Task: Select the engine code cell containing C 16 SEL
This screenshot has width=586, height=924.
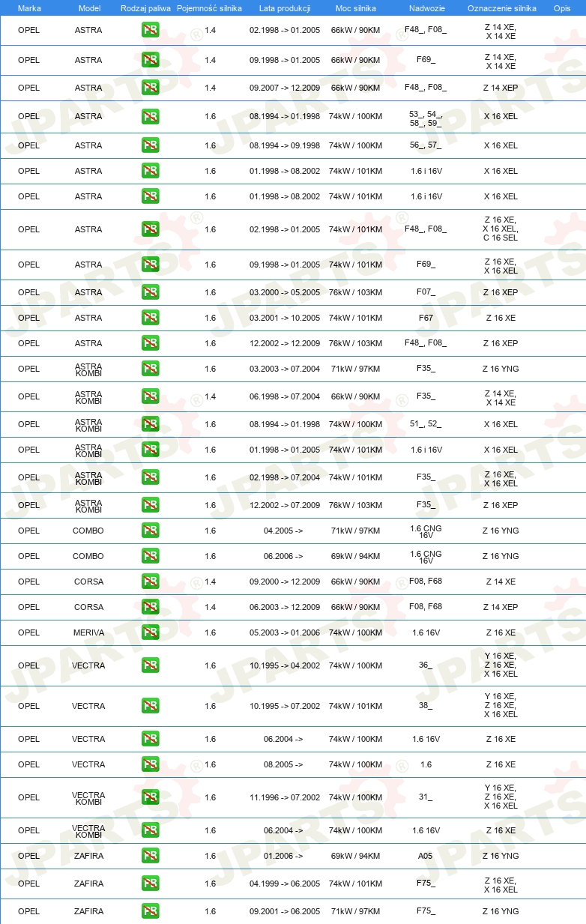Action: 501,229
